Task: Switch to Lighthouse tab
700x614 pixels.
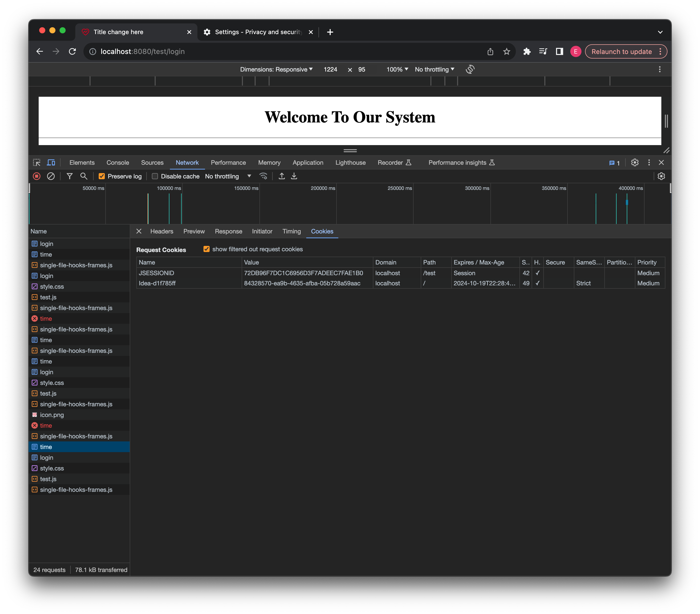Action: coord(350,162)
